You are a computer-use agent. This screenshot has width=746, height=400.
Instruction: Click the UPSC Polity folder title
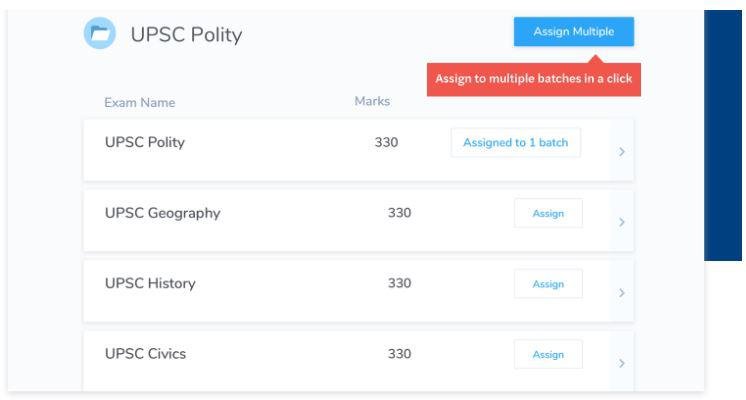[187, 35]
